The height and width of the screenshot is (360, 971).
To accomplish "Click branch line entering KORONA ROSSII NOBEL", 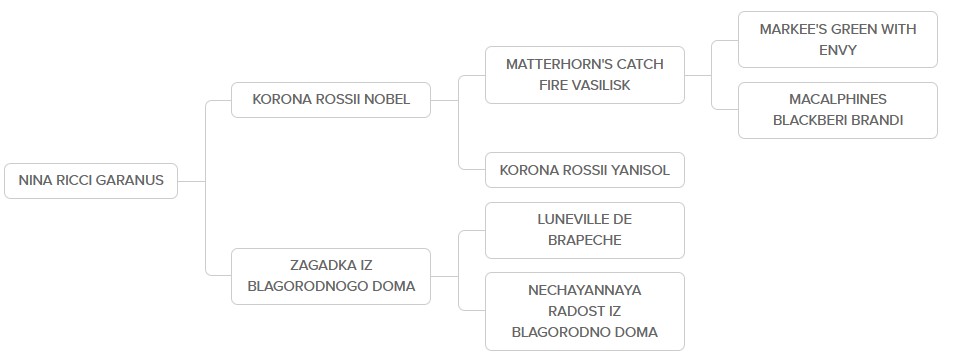I will (218, 100).
